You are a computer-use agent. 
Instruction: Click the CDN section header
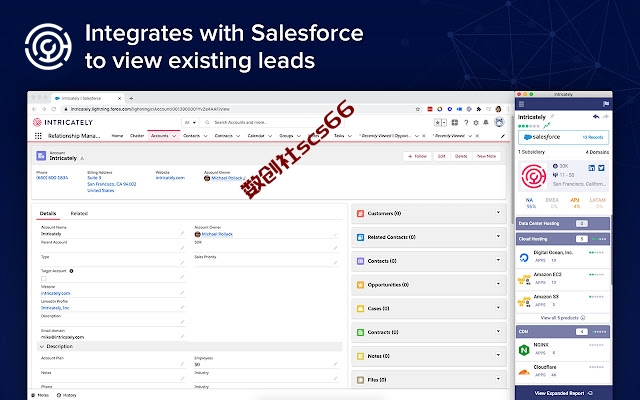pos(563,331)
